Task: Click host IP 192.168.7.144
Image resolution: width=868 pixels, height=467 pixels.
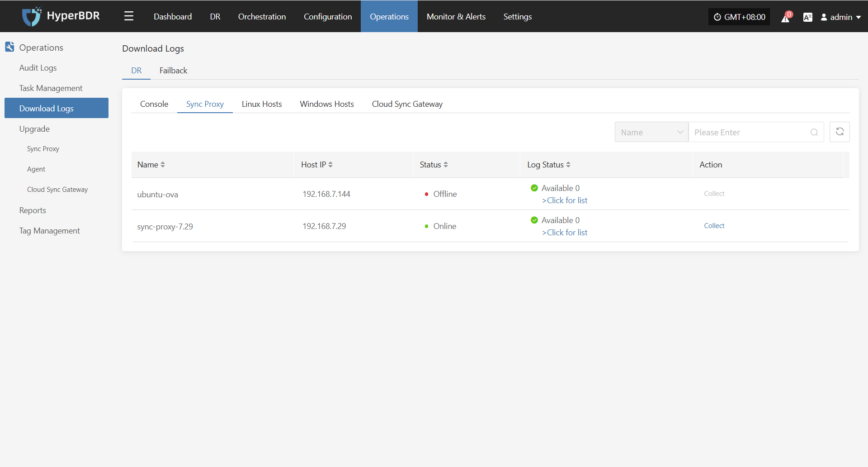Action: (326, 194)
